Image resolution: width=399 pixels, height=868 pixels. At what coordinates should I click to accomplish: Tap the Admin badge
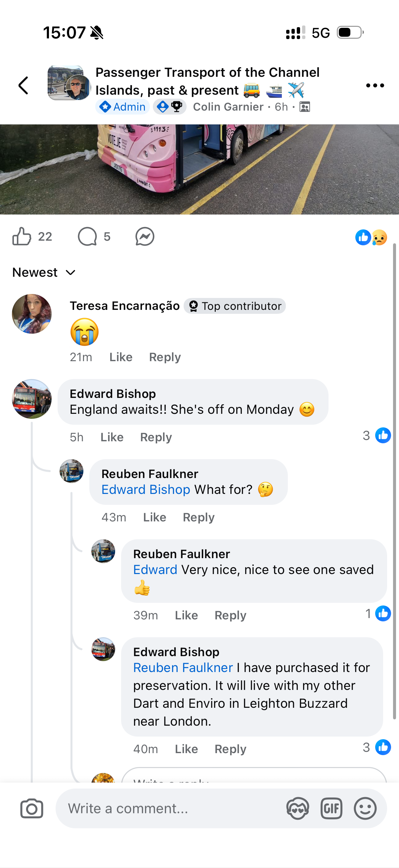point(122,107)
